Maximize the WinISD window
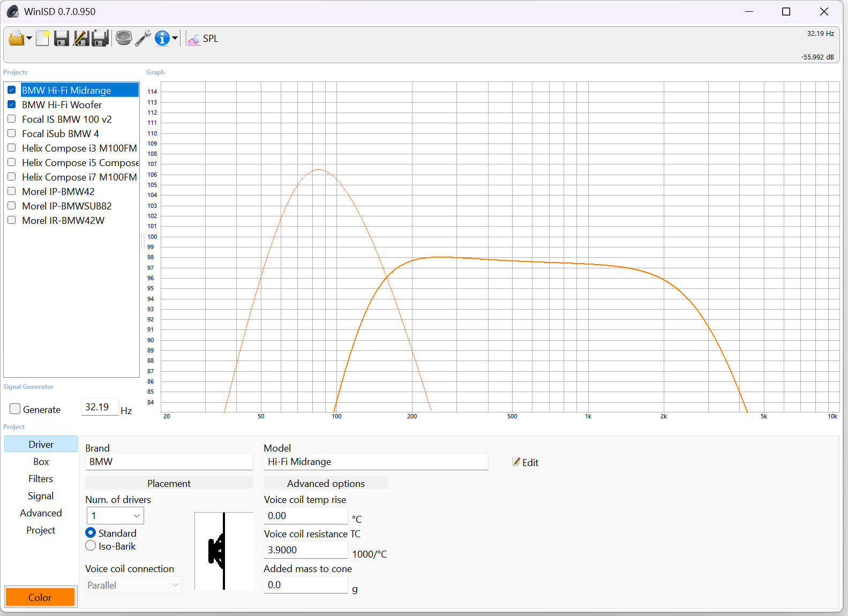The height and width of the screenshot is (616, 848). pyautogui.click(x=786, y=11)
